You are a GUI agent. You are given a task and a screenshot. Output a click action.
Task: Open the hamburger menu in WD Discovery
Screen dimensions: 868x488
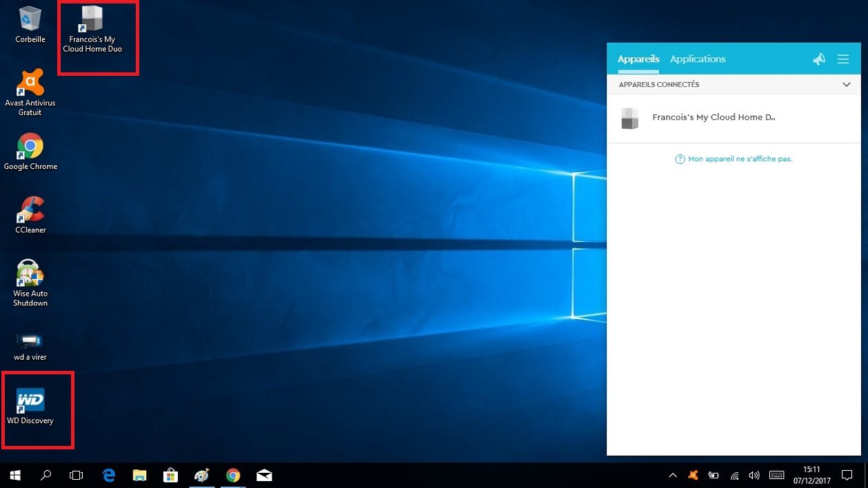coord(843,59)
